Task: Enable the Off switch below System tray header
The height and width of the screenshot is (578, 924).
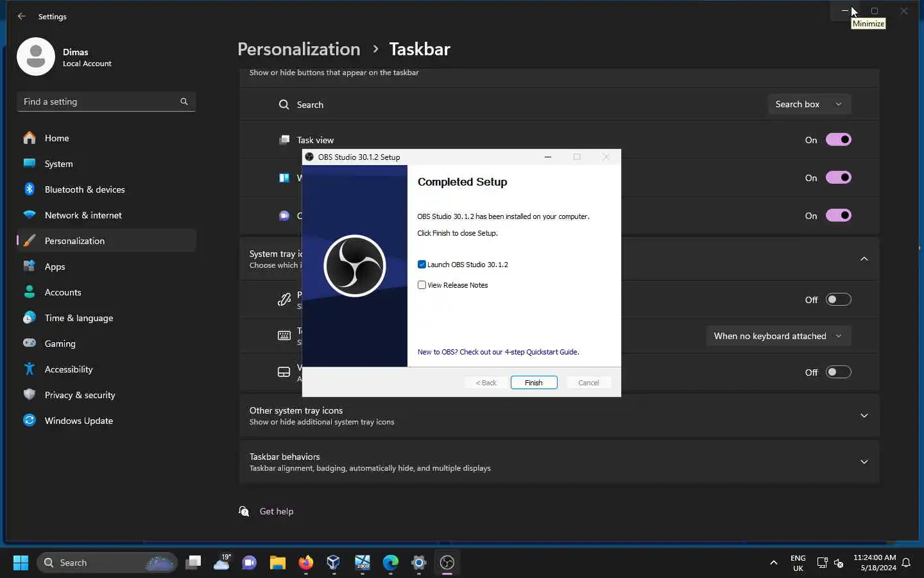Action: click(838, 299)
